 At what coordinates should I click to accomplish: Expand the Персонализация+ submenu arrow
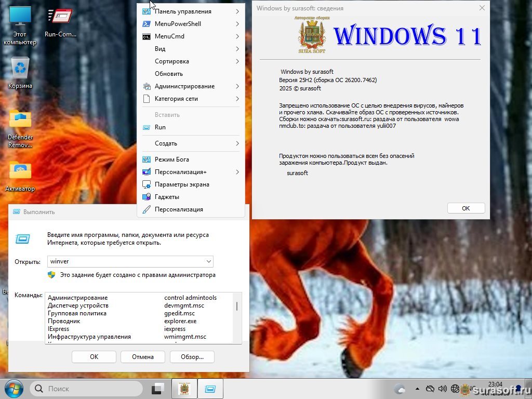coord(237,172)
